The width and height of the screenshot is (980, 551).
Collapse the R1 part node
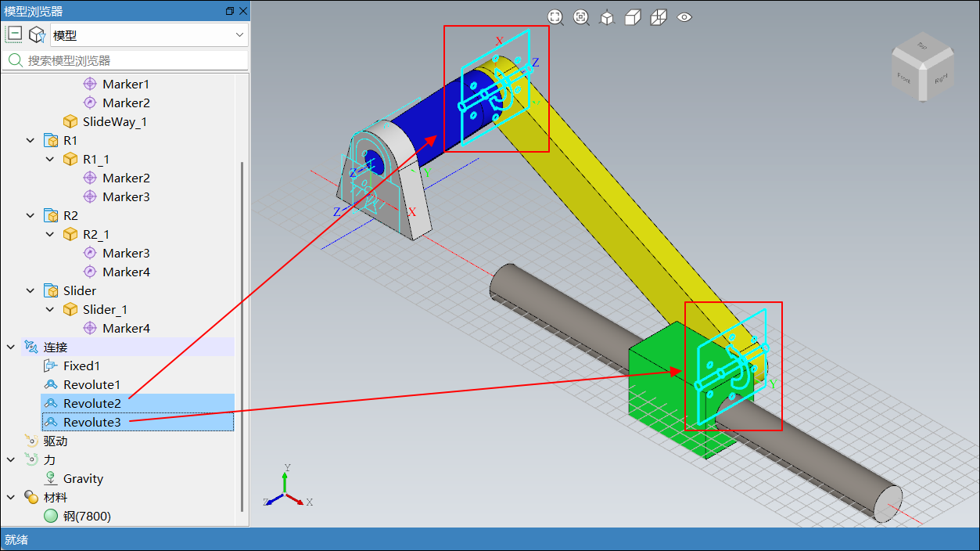[x=31, y=141]
